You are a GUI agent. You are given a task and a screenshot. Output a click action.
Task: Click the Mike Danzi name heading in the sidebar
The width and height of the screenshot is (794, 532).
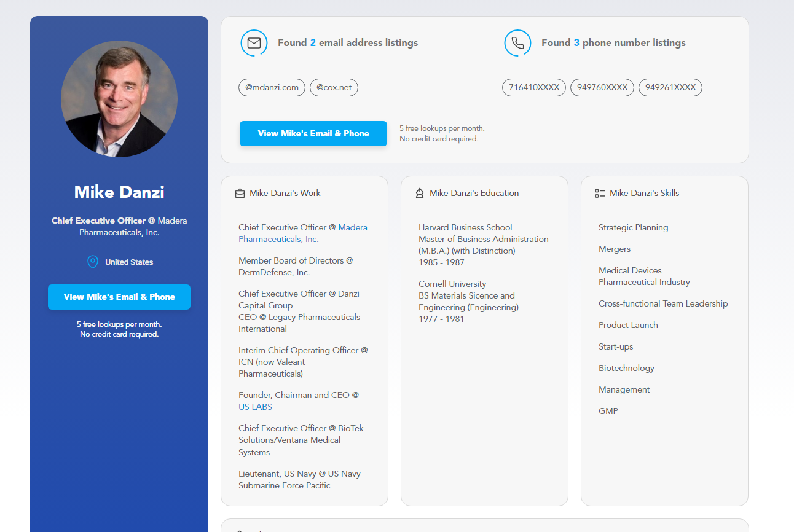point(119,192)
